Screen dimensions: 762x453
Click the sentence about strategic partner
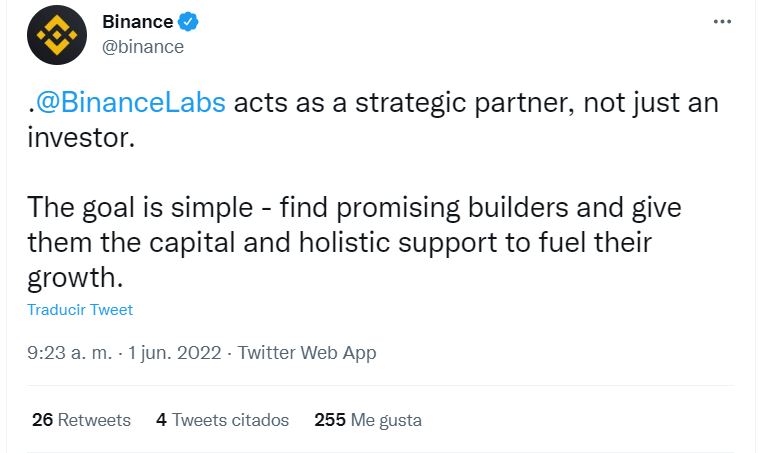(x=373, y=120)
